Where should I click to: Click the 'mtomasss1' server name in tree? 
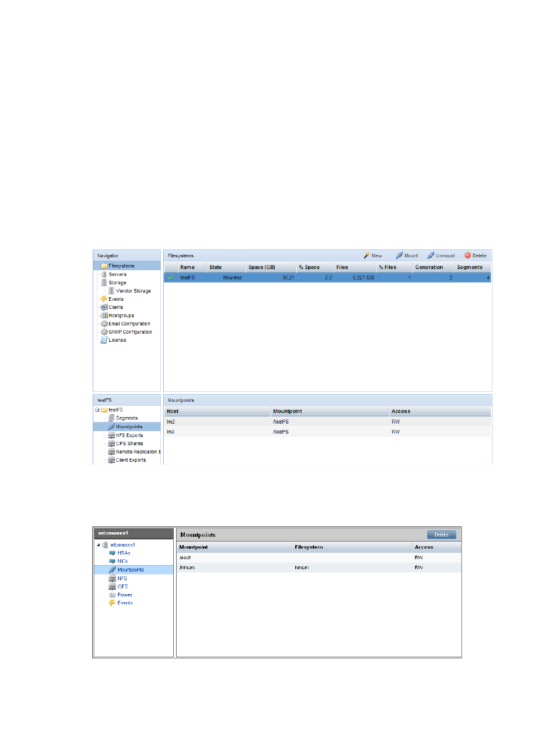(123, 545)
